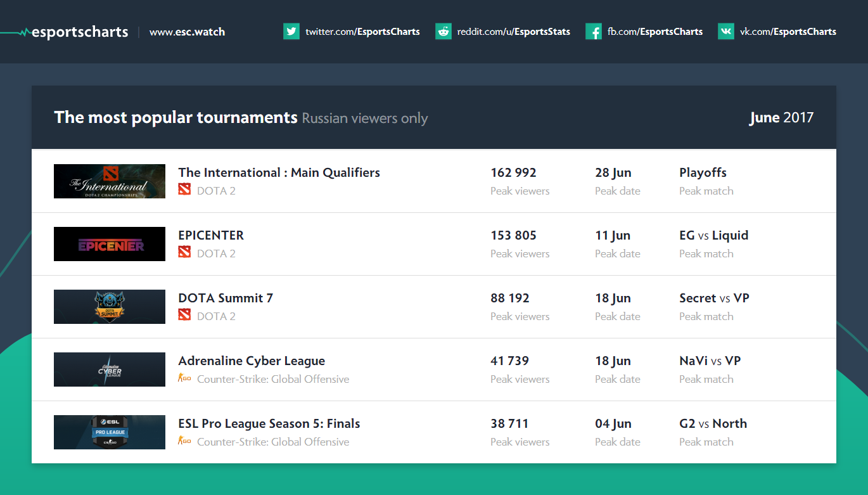This screenshot has width=868, height=495.
Task: Click CS:GO icon under ESL Pro League
Action: (x=184, y=441)
